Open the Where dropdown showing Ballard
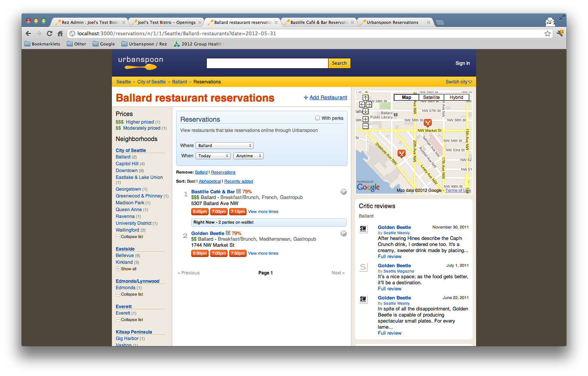 [x=225, y=146]
